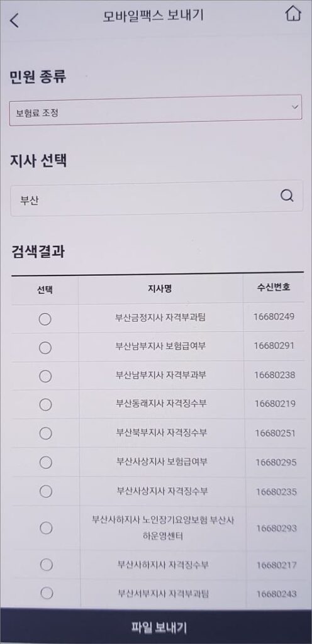Select radio for 부산남부지사 자격부과부
Image resolution: width=312 pixels, height=644 pixels.
45,376
